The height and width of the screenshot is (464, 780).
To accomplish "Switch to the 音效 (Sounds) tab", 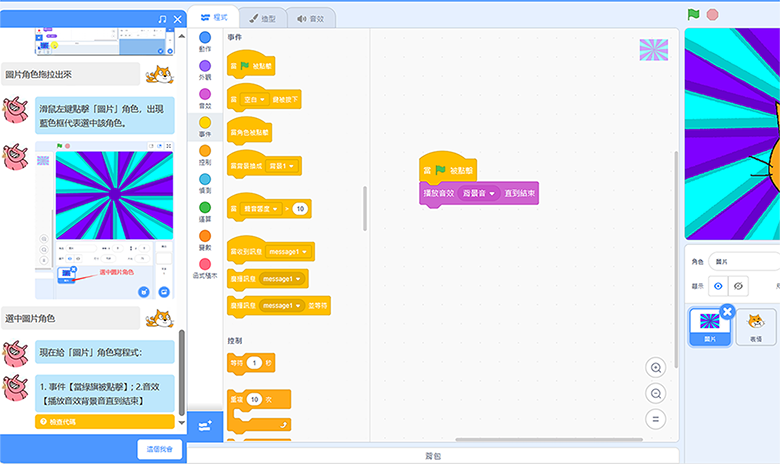I will 311,18.
